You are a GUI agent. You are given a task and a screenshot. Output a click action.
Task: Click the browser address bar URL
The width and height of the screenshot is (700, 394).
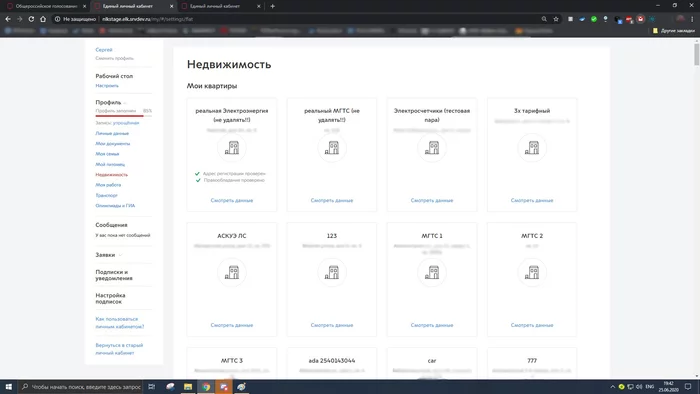click(x=147, y=19)
